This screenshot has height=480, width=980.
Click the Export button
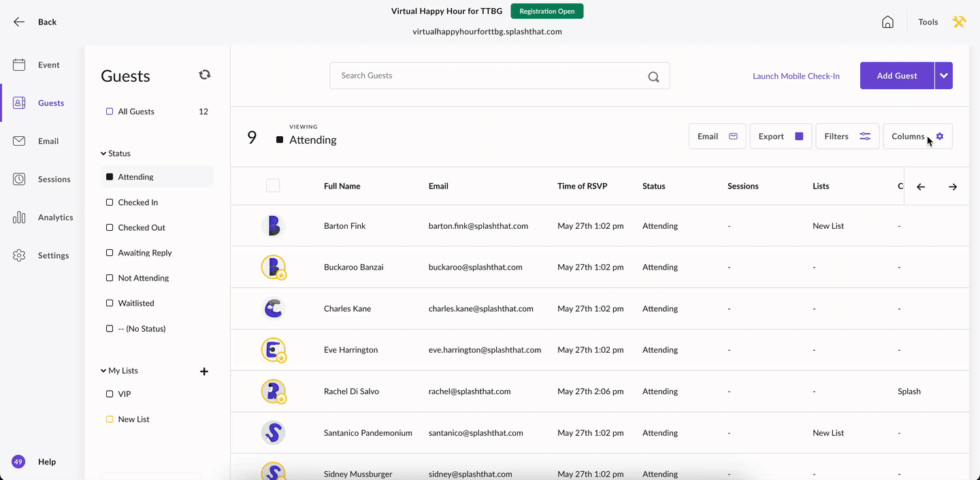[781, 136]
